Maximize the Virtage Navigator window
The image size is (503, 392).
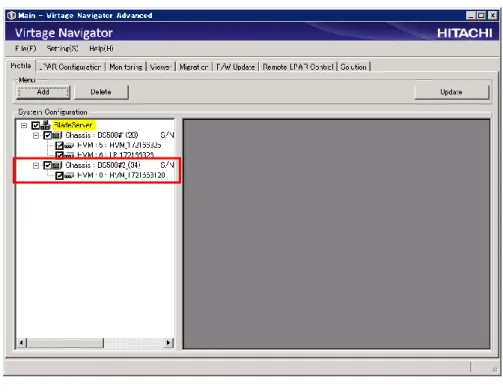click(x=481, y=15)
